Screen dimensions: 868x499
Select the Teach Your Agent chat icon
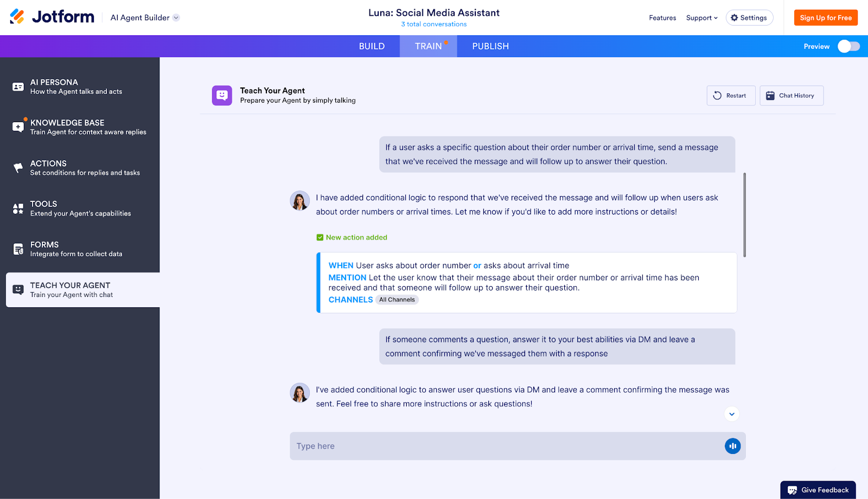tap(18, 289)
